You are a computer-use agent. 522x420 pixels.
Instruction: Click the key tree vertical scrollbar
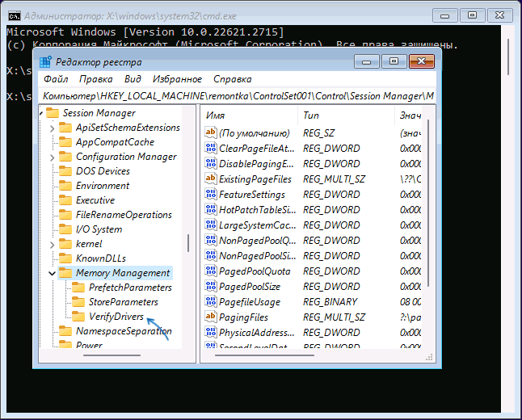pos(188,242)
